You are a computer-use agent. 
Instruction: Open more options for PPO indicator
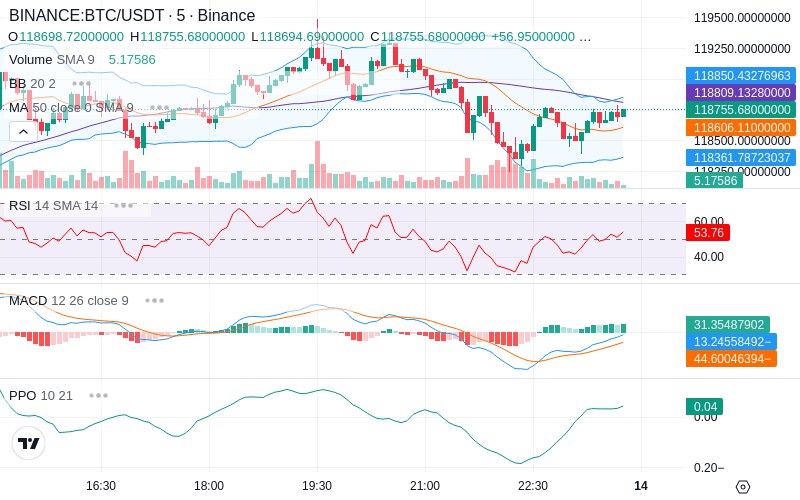pyautogui.click(x=98, y=395)
